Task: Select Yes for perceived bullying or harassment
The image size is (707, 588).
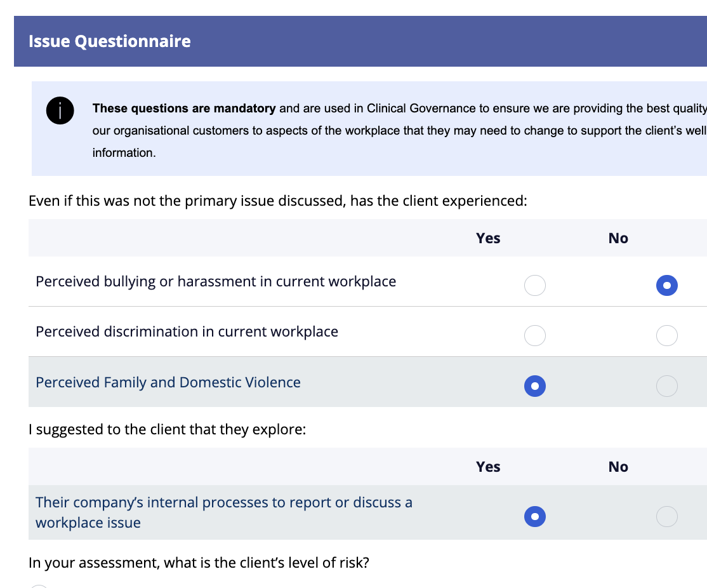Action: tap(534, 286)
